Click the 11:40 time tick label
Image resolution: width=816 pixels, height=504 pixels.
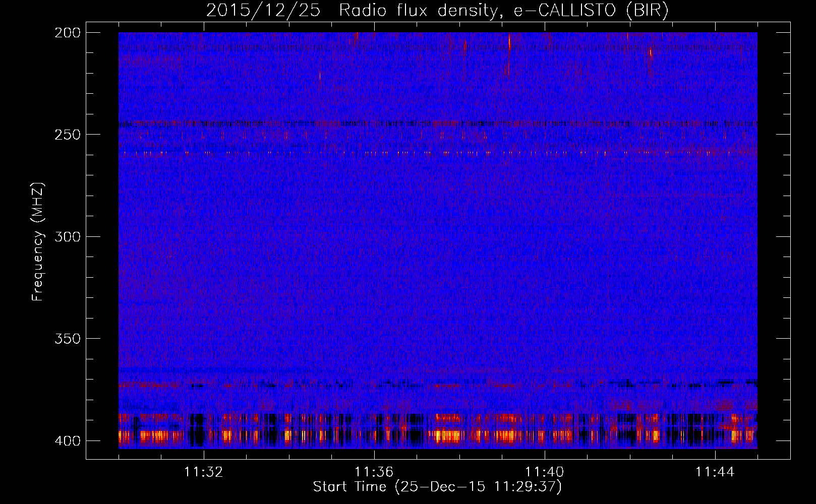tap(545, 472)
